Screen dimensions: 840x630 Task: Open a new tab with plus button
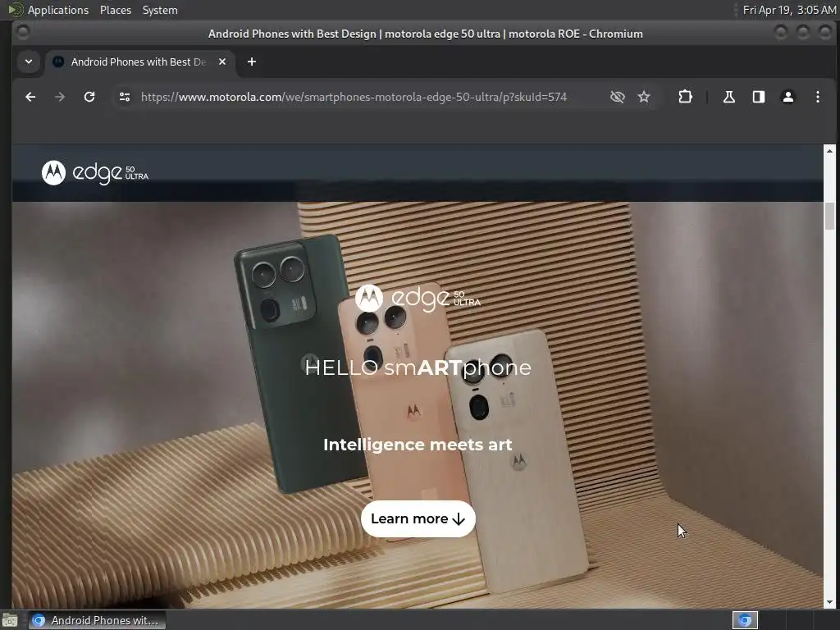[x=252, y=62]
